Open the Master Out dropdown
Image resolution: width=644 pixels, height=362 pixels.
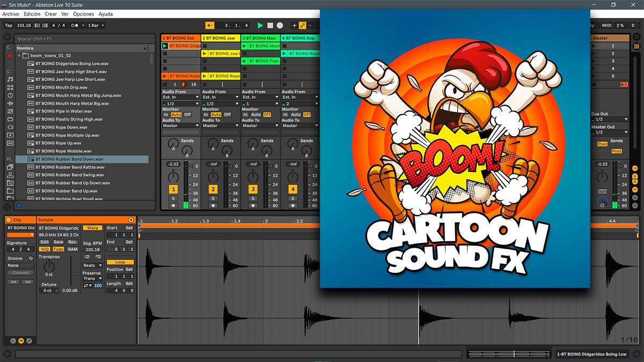tap(610, 132)
